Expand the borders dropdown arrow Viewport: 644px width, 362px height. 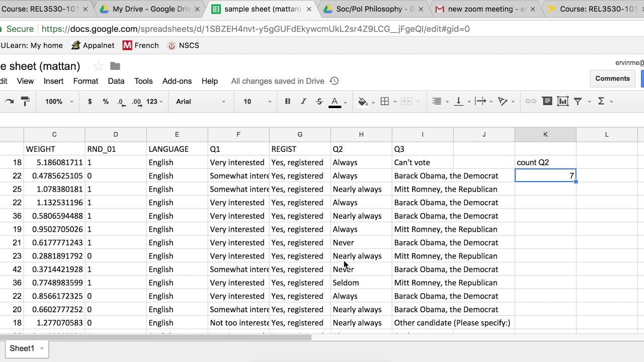[x=395, y=102]
